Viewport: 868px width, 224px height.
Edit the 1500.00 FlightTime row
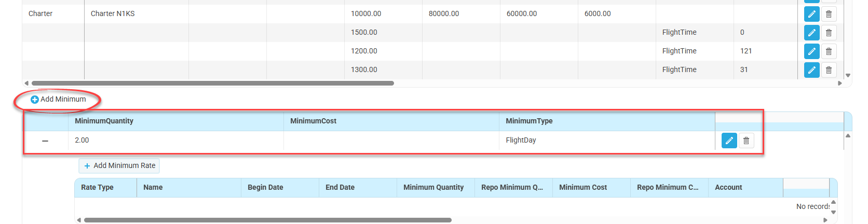(811, 33)
